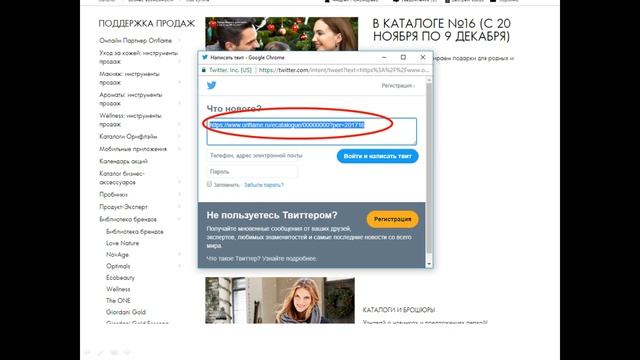Expand the Wellness инструменты продаж chevron
640x360 pixels.
coord(180,124)
